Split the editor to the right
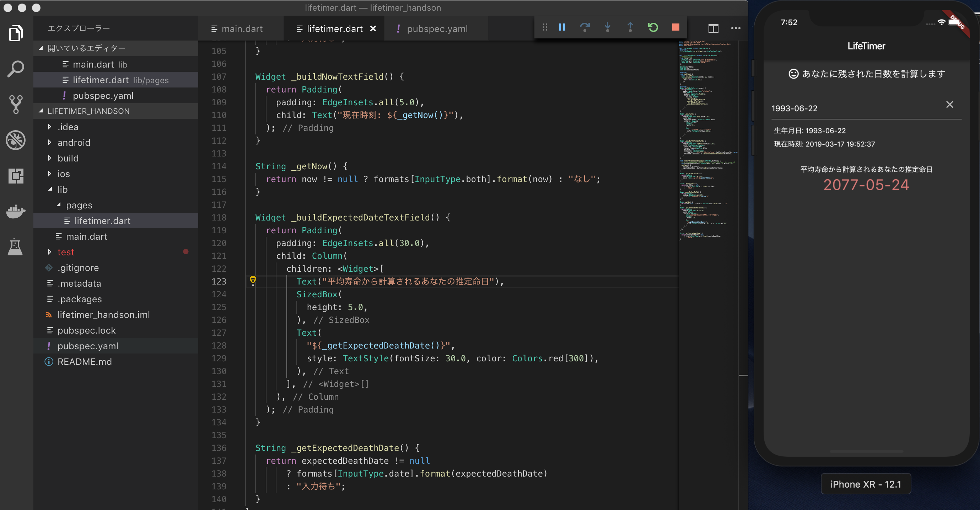 [713, 28]
